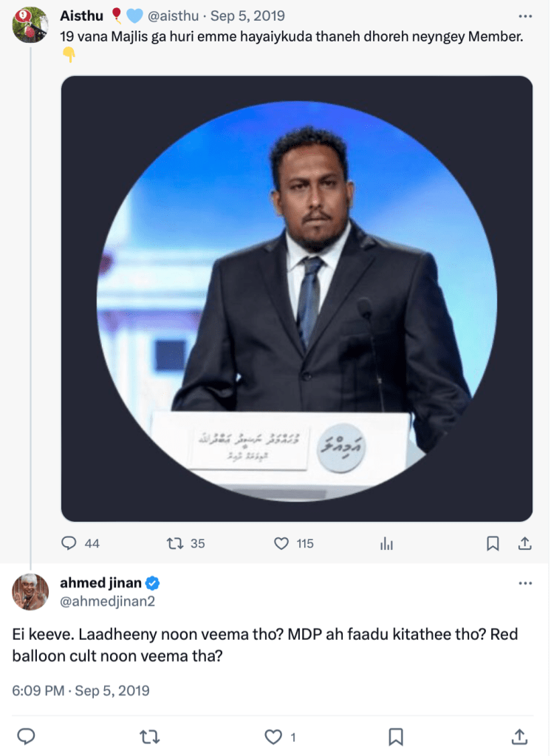Open ahmed jinan's profile picture
Image resolution: width=551 pixels, height=756 pixels.
(x=30, y=591)
